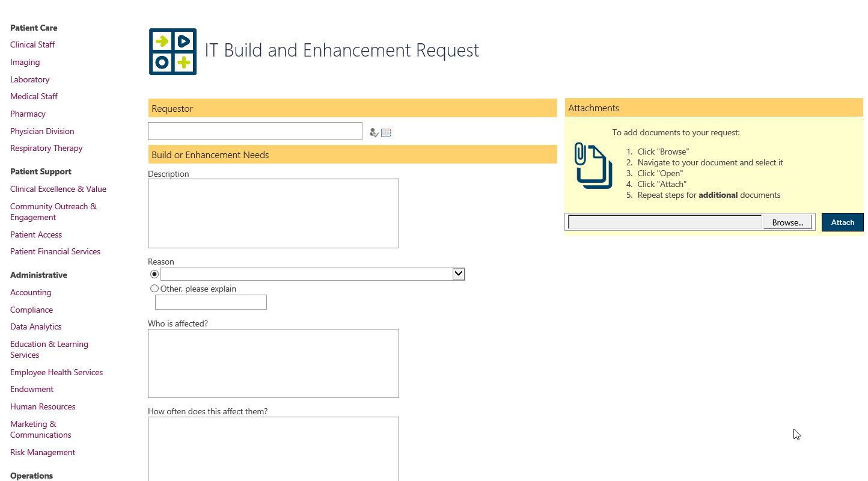Navigate to Risk Management
The width and height of the screenshot is (868, 481).
(42, 452)
